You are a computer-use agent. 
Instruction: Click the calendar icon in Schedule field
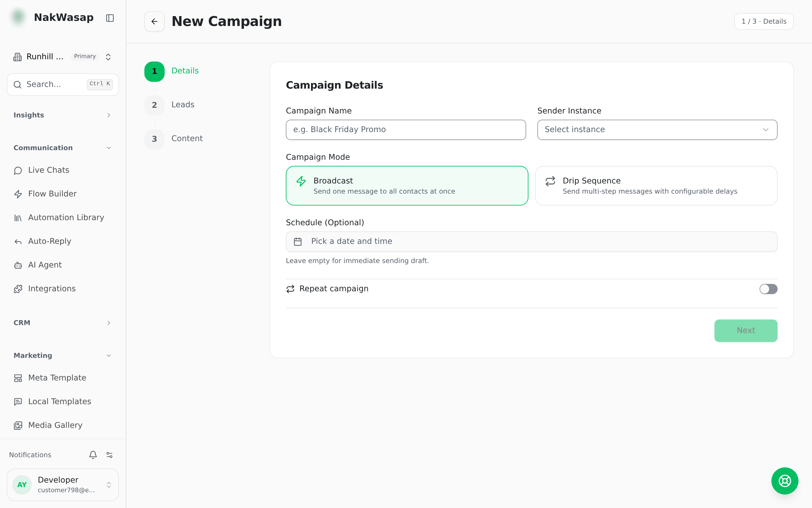click(298, 241)
